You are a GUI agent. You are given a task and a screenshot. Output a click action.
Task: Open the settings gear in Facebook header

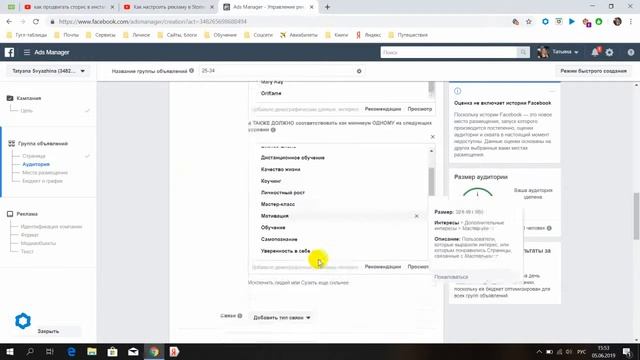point(609,52)
